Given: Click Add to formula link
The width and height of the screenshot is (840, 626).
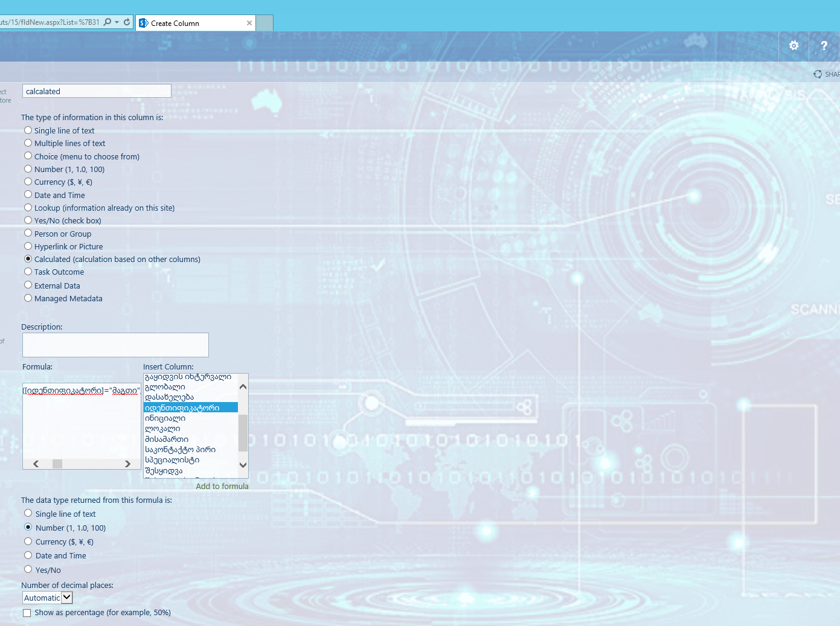Looking at the screenshot, I should click(222, 486).
